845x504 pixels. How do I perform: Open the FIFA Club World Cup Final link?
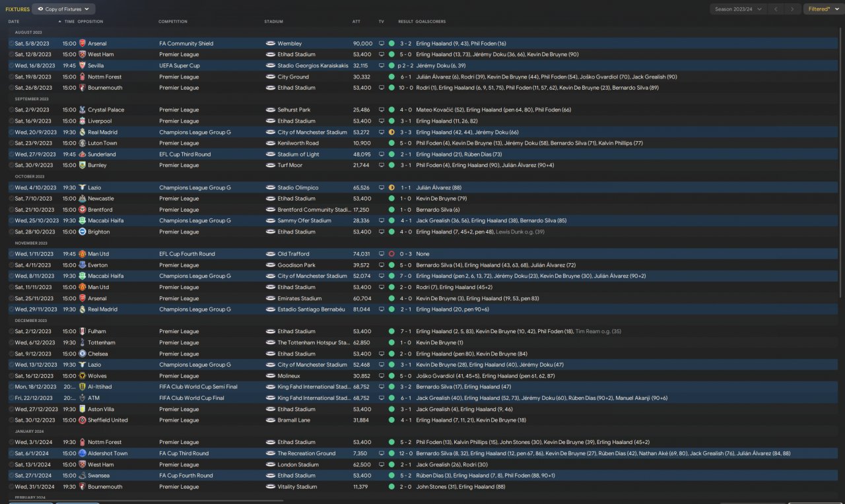[x=191, y=398]
